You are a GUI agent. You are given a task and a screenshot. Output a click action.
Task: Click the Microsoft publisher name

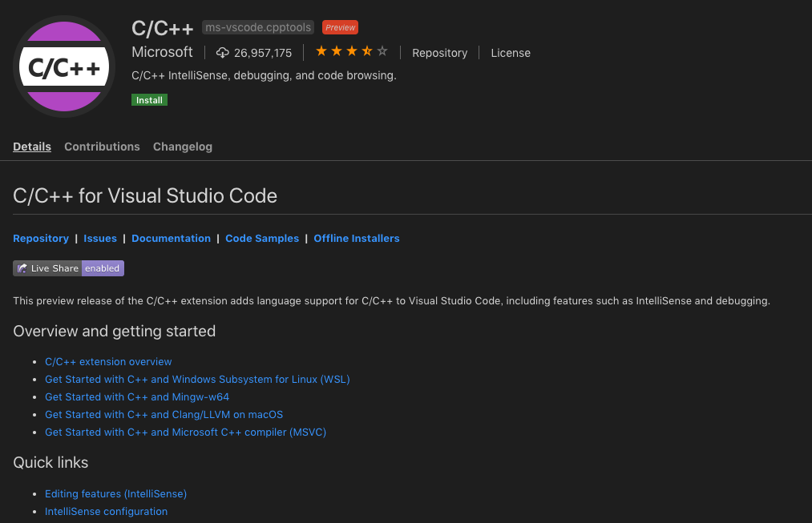point(162,52)
